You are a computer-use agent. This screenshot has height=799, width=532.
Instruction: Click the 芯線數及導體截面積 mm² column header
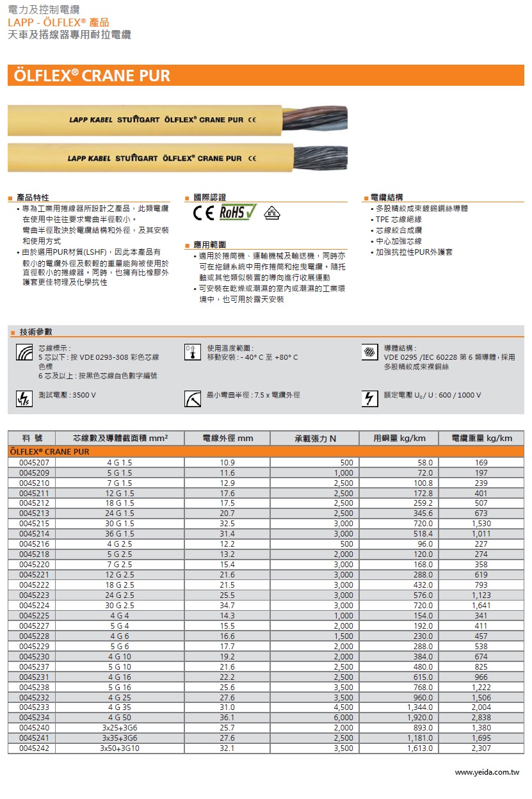[120, 438]
